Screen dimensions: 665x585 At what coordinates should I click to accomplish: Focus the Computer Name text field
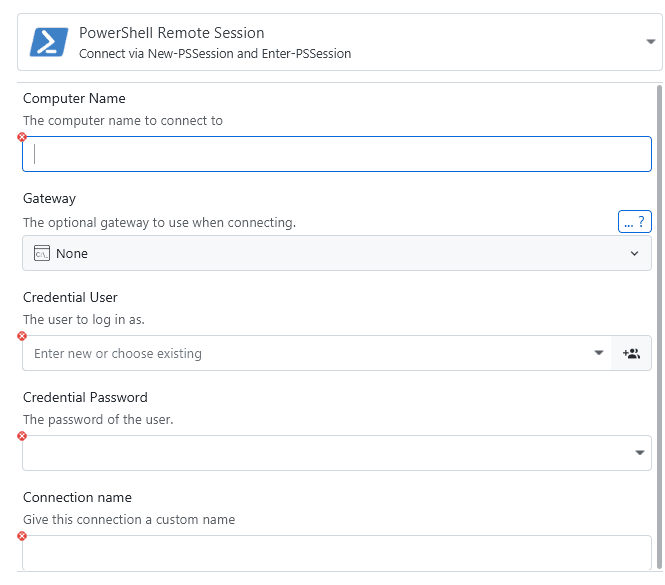click(336, 154)
